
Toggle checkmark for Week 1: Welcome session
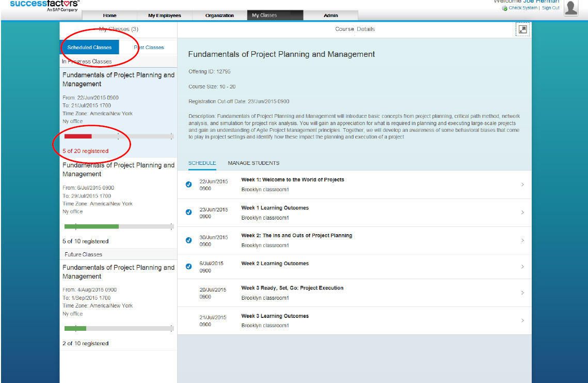click(188, 185)
